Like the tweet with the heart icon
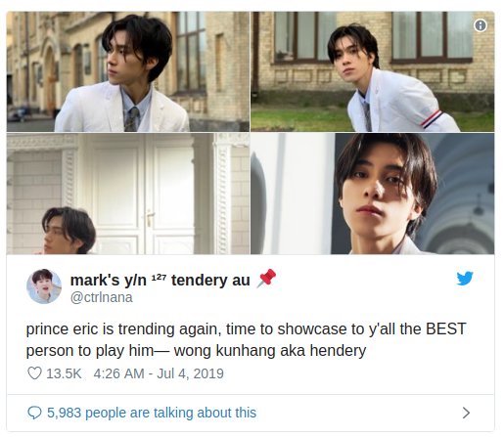 34,373
